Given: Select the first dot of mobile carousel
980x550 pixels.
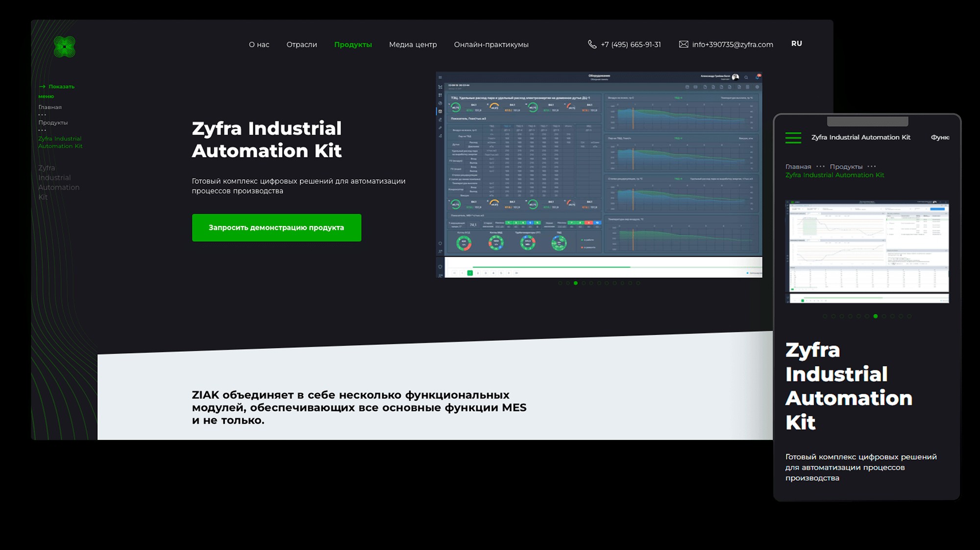Looking at the screenshot, I should tap(825, 316).
